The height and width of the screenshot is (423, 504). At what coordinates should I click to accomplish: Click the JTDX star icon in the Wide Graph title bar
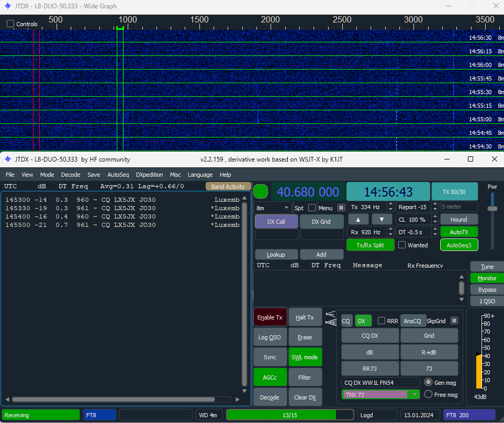pos(8,6)
